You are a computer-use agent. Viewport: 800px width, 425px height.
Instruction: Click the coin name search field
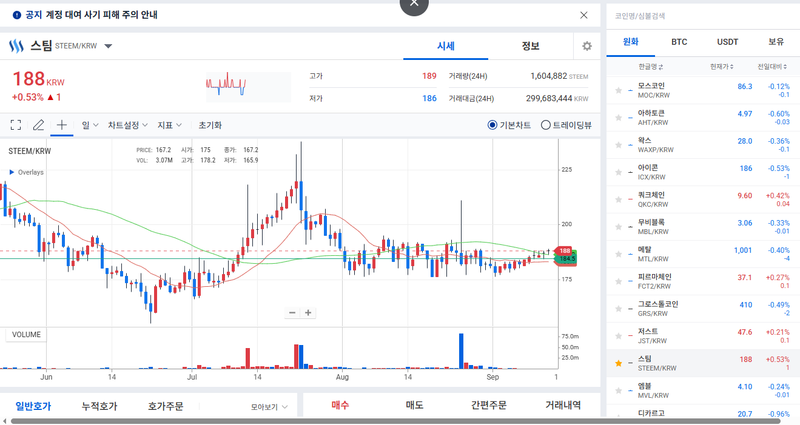click(x=703, y=16)
